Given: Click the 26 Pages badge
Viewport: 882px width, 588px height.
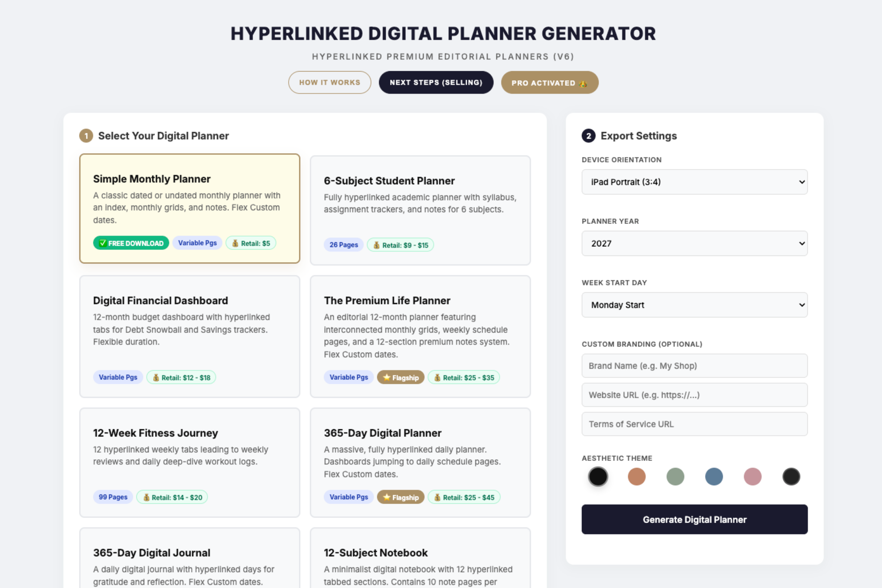Looking at the screenshot, I should click(343, 245).
